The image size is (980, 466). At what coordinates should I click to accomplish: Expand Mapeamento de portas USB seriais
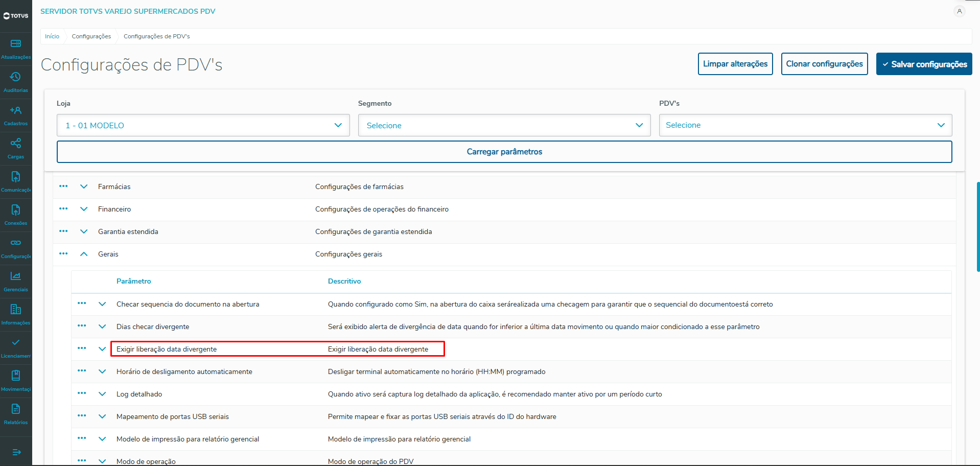102,416
